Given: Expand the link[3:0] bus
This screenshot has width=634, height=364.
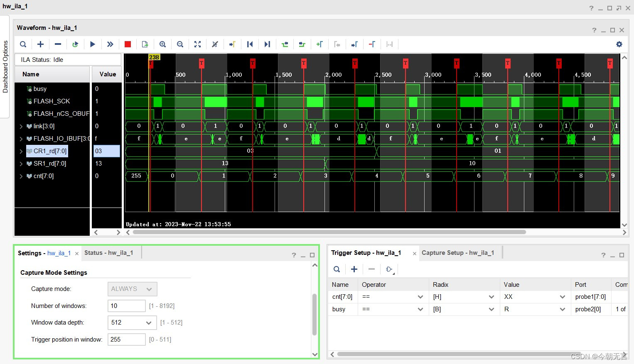Looking at the screenshot, I should (x=21, y=126).
